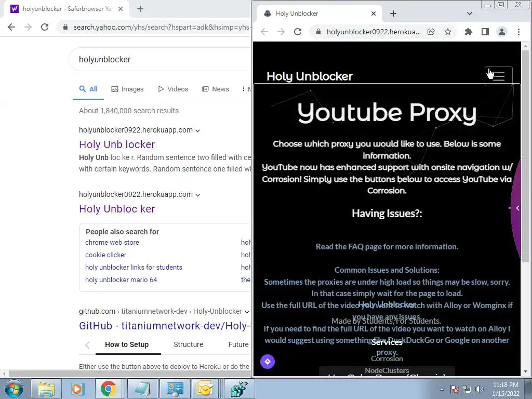The height and width of the screenshot is (399, 532).
Task: Close the holyunblocker Yahoo search tab
Action: [121, 9]
